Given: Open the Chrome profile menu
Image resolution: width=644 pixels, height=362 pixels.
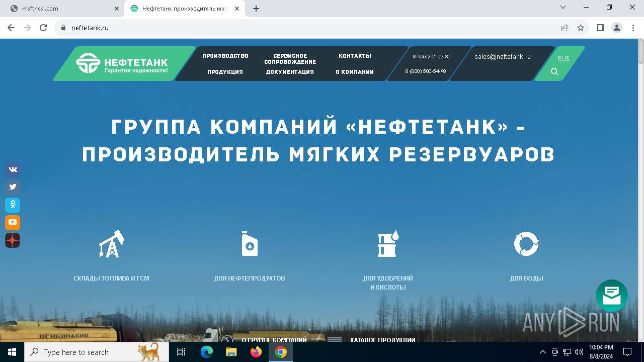Looking at the screenshot, I should (617, 28).
